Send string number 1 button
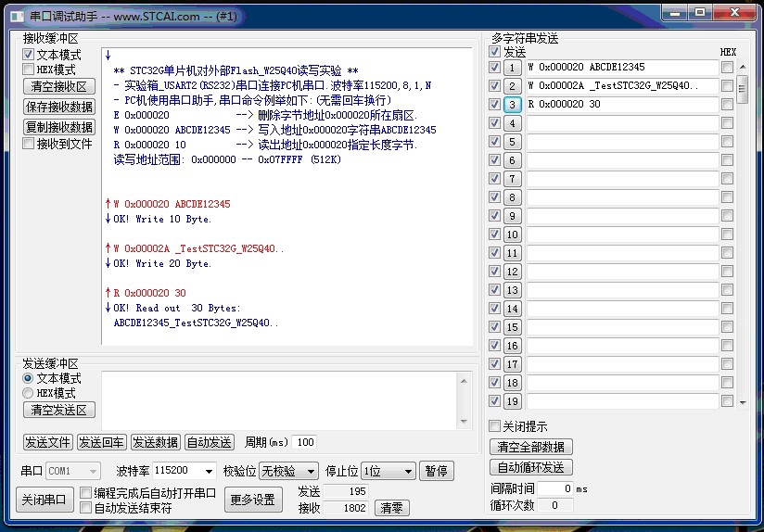The image size is (764, 532). pyautogui.click(x=512, y=68)
